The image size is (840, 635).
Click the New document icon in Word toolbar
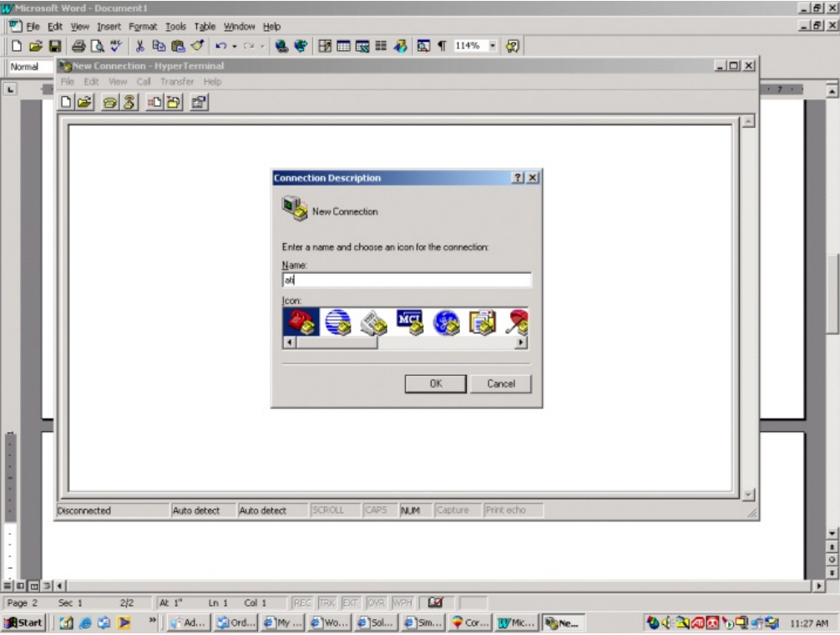17,46
